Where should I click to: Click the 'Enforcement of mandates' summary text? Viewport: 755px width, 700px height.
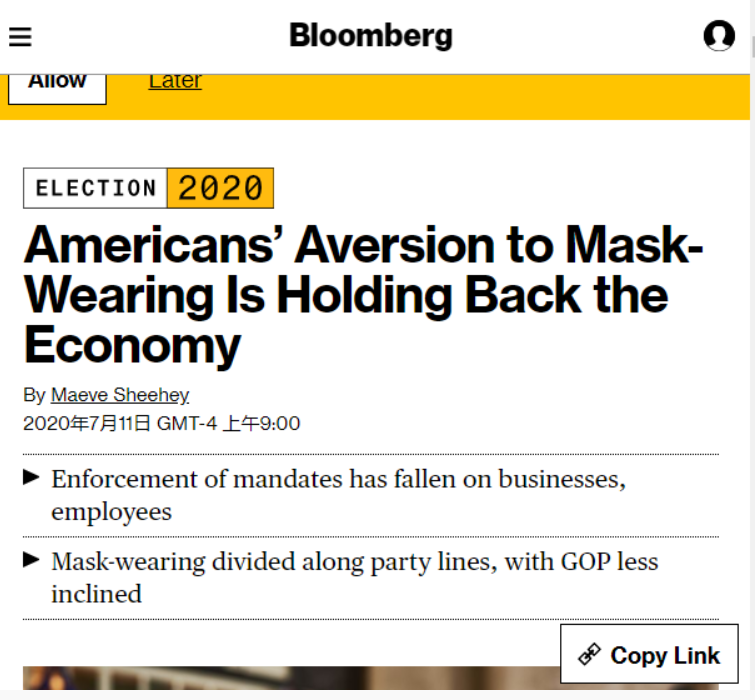[338, 494]
